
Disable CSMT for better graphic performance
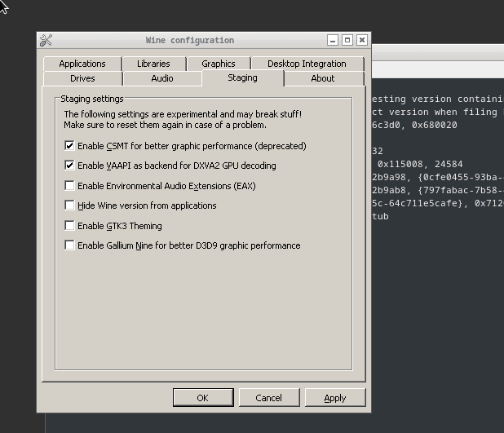point(69,146)
